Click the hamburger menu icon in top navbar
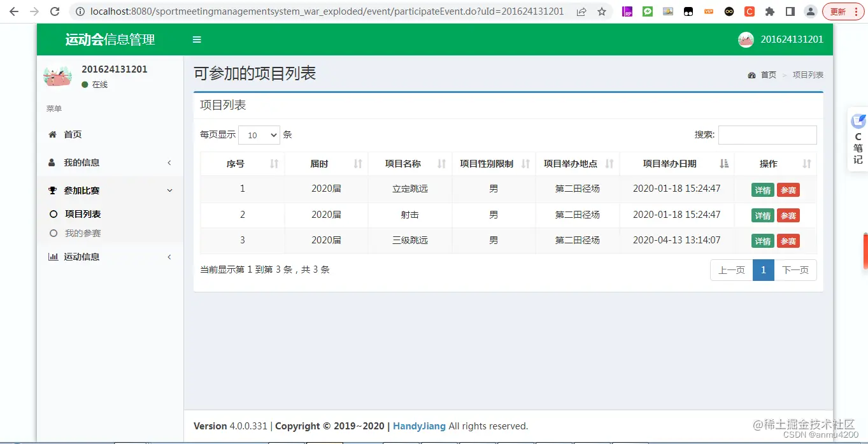868x444 pixels. click(x=196, y=39)
